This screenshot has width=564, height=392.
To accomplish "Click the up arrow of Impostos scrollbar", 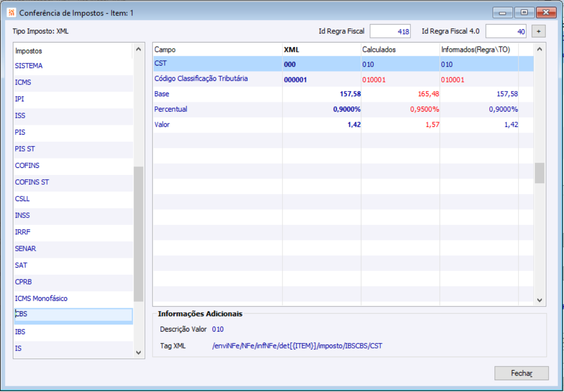I will (139, 50).
